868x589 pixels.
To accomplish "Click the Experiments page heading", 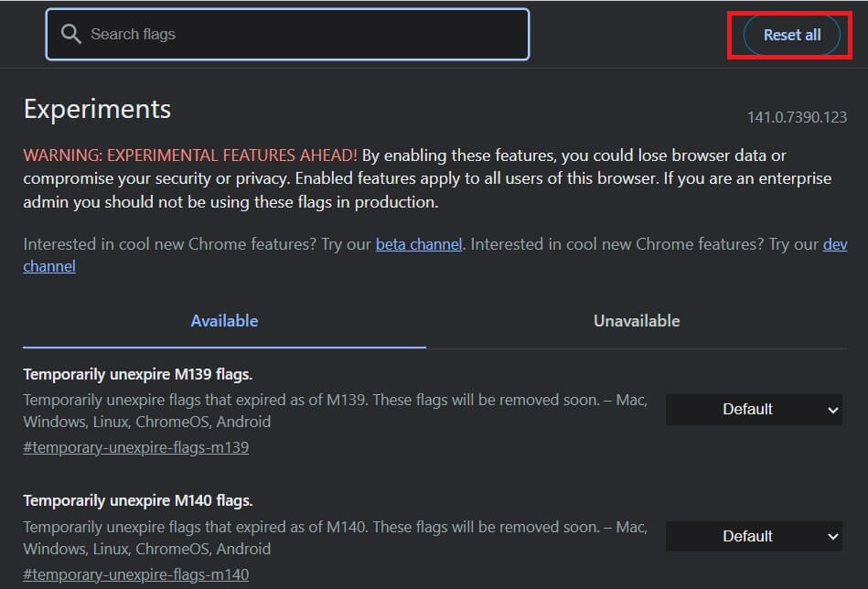I will (x=97, y=109).
